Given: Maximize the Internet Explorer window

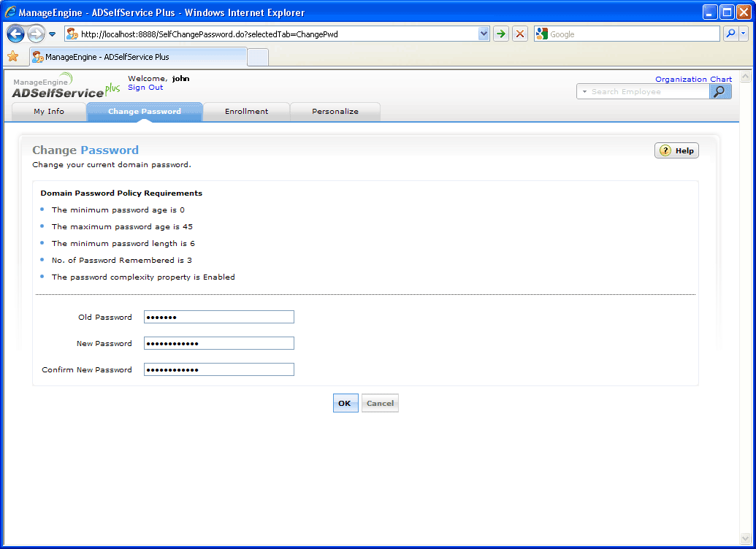Looking at the screenshot, I should [x=727, y=12].
